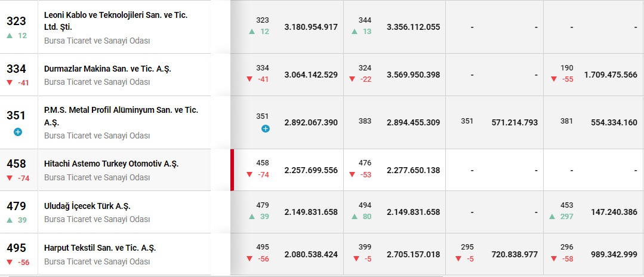Select the value 2.705.157.018
The width and height of the screenshot is (644, 277).
point(413,254)
